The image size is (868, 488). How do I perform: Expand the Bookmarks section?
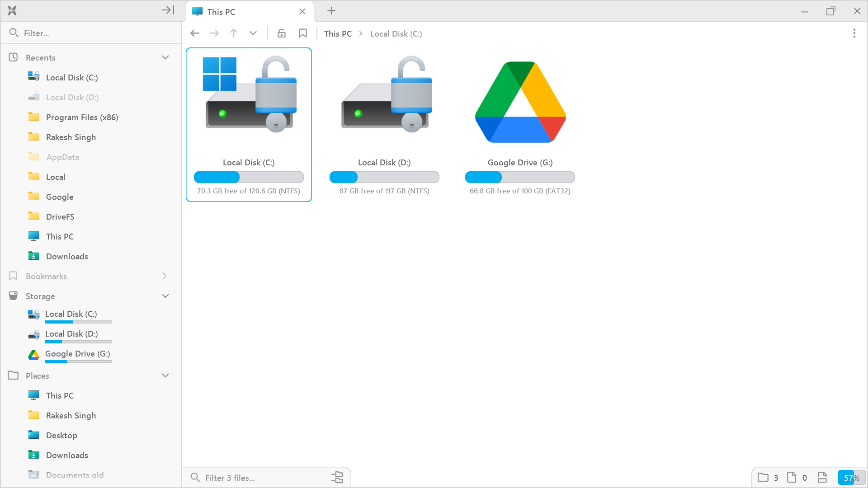pyautogui.click(x=165, y=276)
